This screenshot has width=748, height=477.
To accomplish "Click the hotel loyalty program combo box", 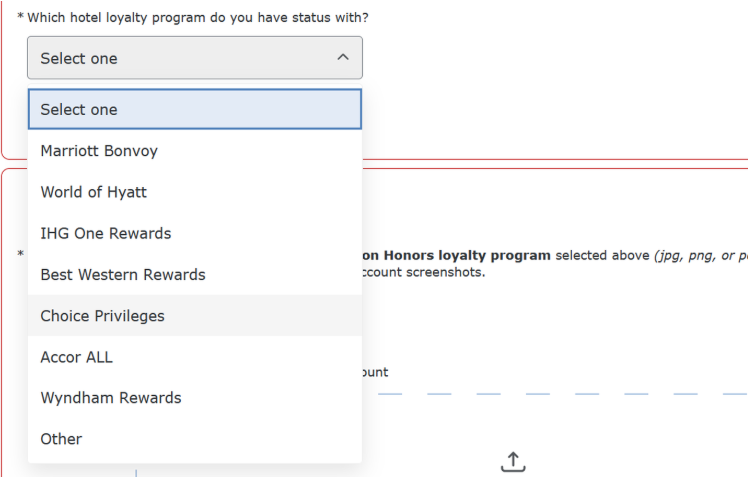I will 195,58.
